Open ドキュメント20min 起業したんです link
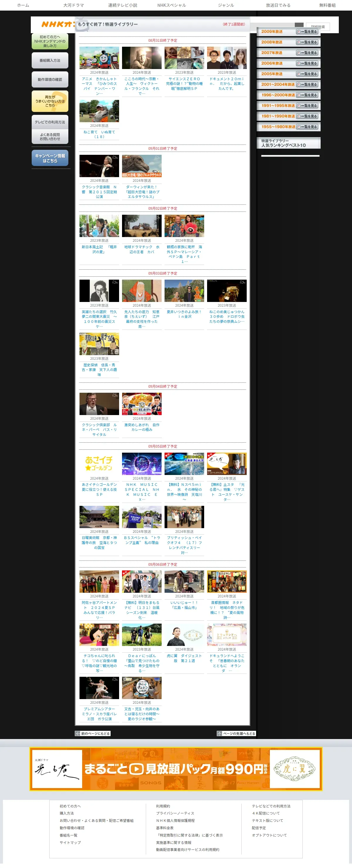This screenshot has width=352, height=868. pyautogui.click(x=226, y=83)
